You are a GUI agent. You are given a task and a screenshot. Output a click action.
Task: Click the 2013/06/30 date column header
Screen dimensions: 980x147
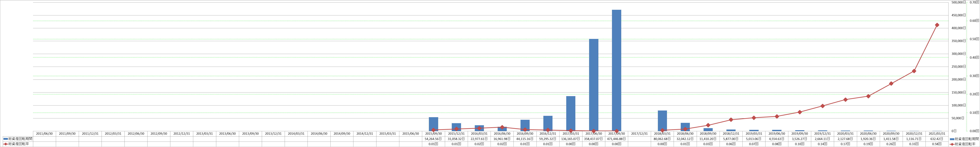[227, 134]
